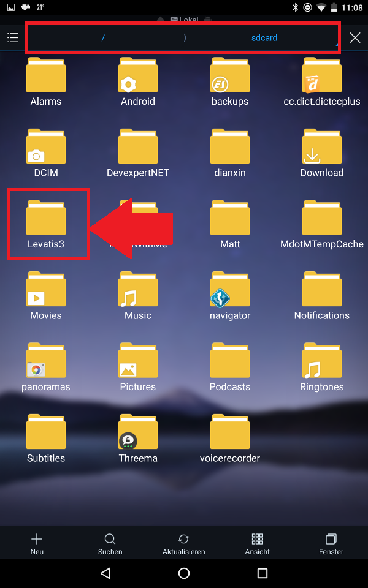
Task: Open the Ringtones folder
Action: [x=322, y=367]
